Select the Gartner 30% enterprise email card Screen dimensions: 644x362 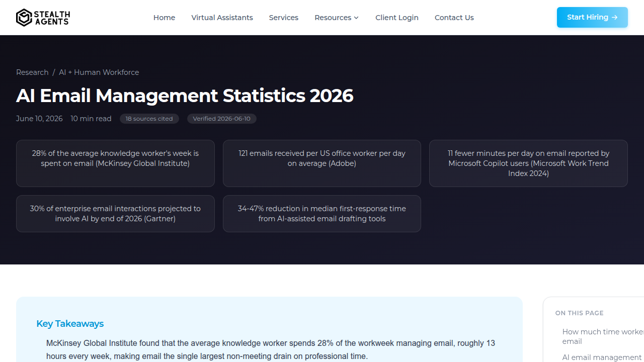(115, 214)
